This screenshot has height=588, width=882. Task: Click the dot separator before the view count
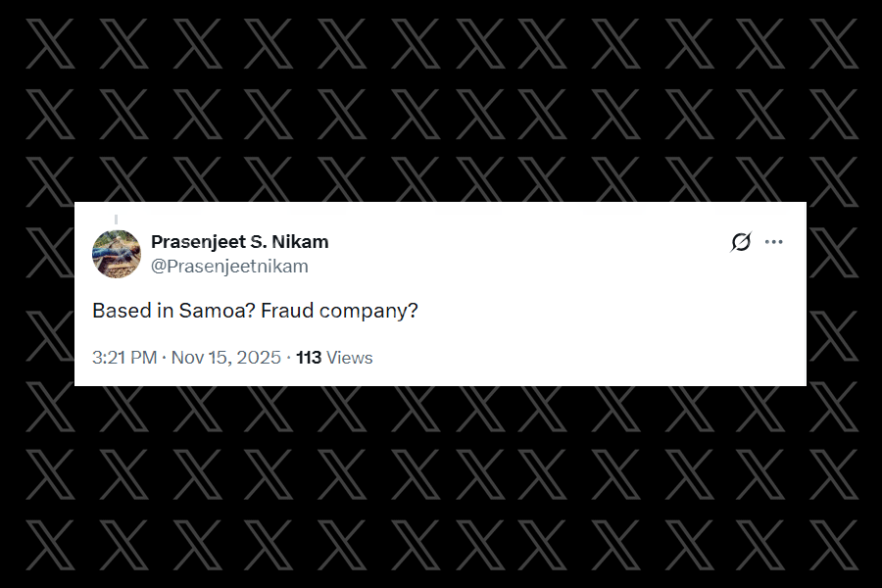coord(289,358)
